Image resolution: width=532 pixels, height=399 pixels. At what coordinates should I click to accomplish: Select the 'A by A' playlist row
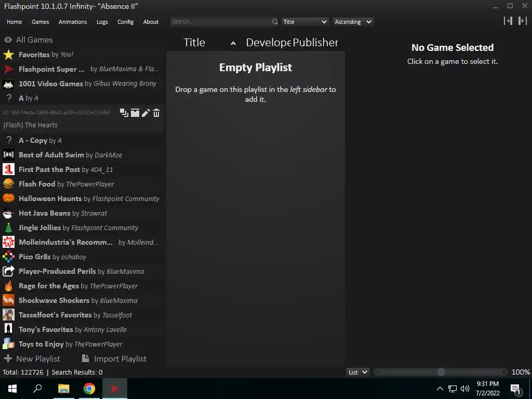click(83, 98)
